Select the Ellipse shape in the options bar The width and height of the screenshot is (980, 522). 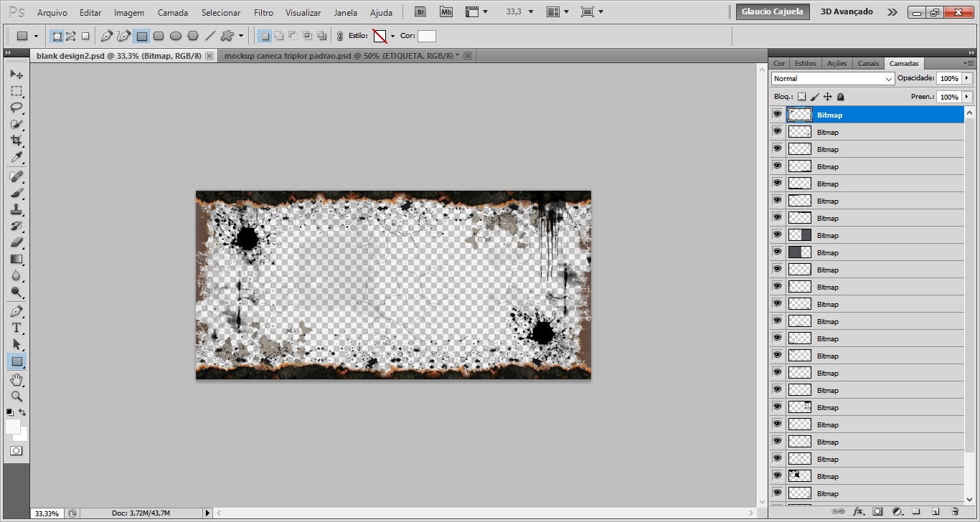[x=176, y=36]
